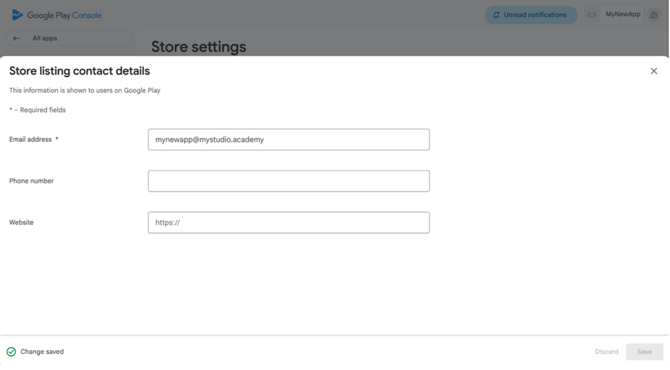Click the Android icon next to MyNewApp
This screenshot has width=670, height=370.
coord(592,15)
